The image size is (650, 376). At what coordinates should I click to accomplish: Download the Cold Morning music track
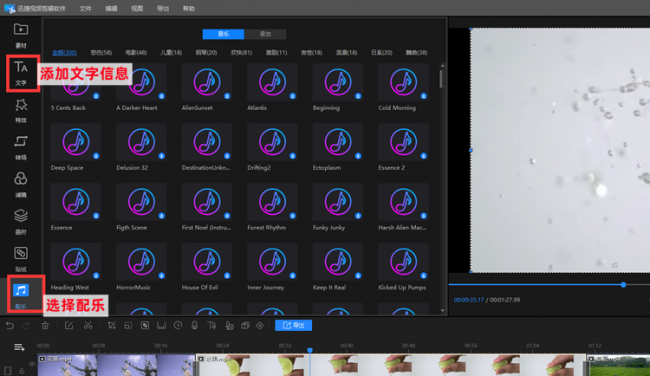coord(423,96)
